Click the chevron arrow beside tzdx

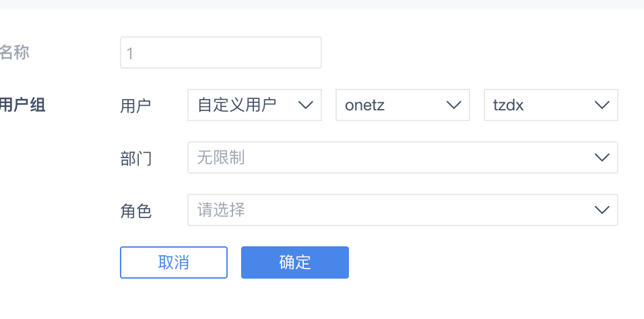(602, 105)
